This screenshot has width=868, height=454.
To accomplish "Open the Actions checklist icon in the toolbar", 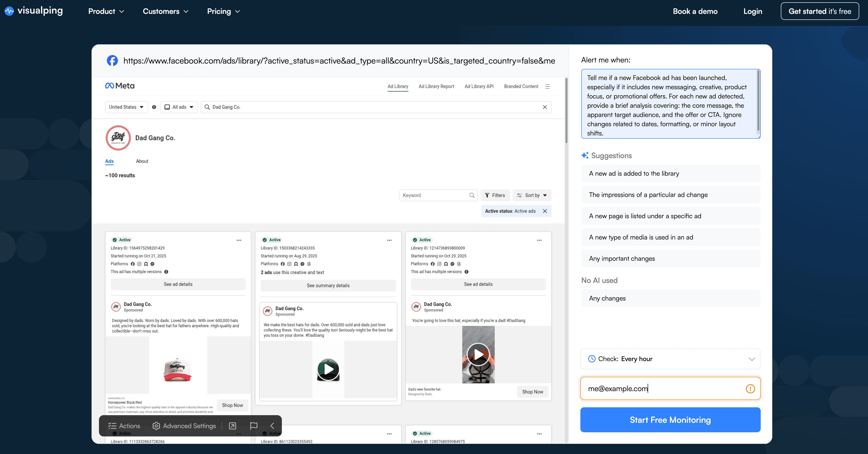I will 112,426.
